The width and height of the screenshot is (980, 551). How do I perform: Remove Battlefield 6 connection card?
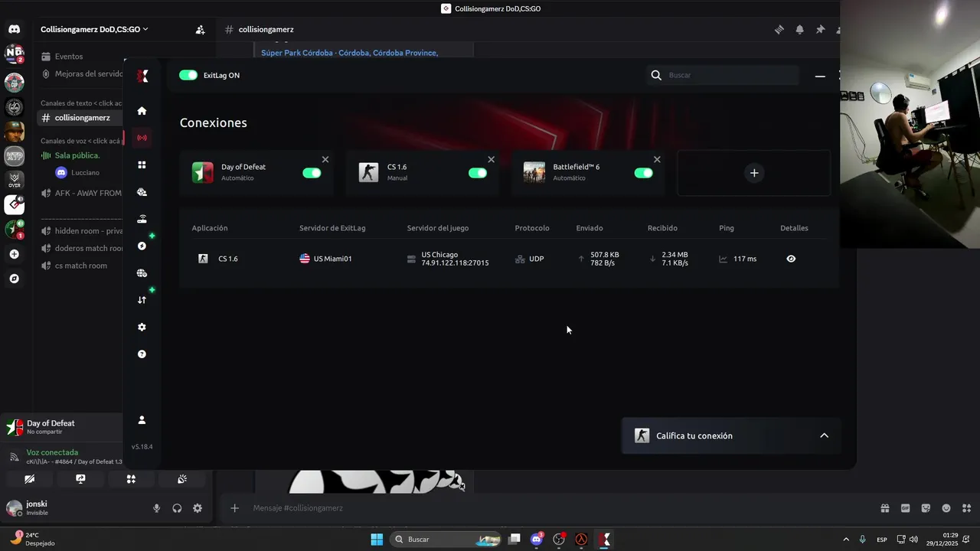pos(657,159)
